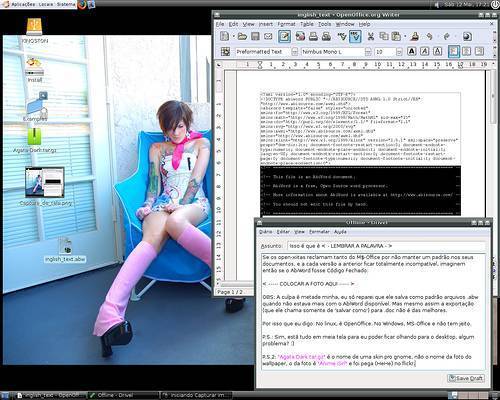Send document as e-mail envelope icon
Viewport: 500px width, 400px height.
[x=268, y=36]
